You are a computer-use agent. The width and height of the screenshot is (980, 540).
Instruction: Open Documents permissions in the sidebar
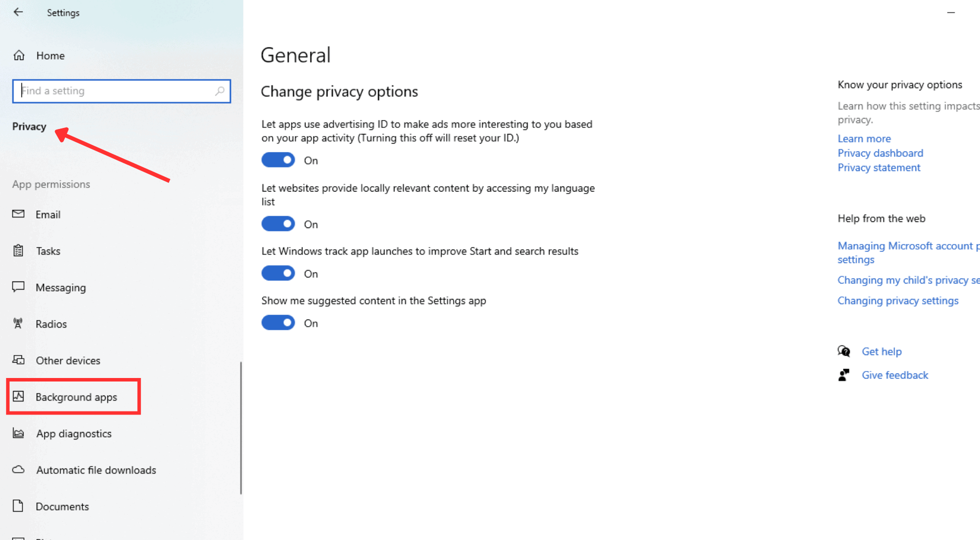coord(62,506)
